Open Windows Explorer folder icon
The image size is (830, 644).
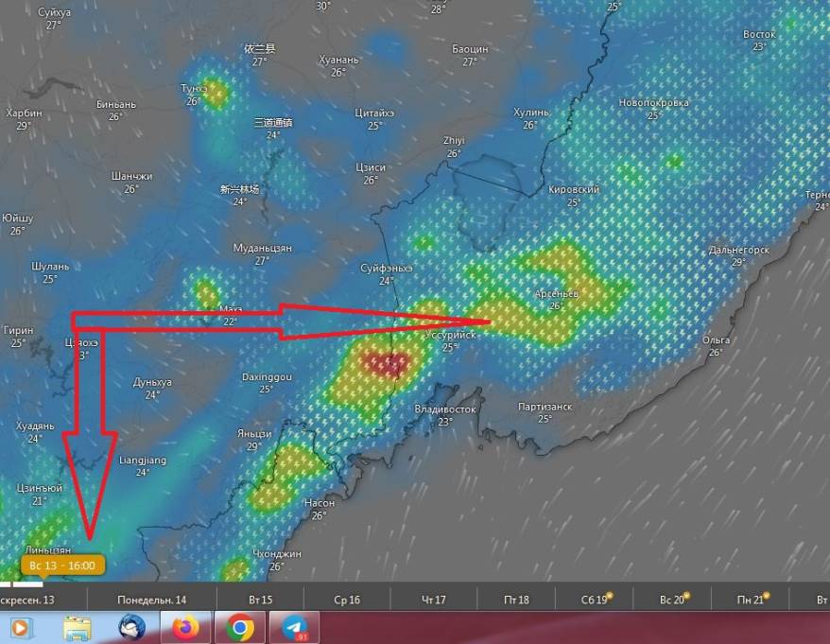(x=78, y=627)
